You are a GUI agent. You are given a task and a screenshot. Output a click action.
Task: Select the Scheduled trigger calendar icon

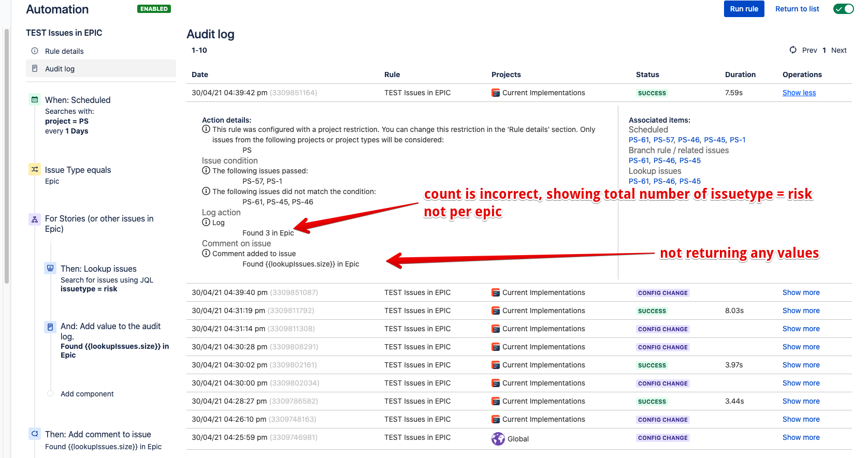pos(35,99)
